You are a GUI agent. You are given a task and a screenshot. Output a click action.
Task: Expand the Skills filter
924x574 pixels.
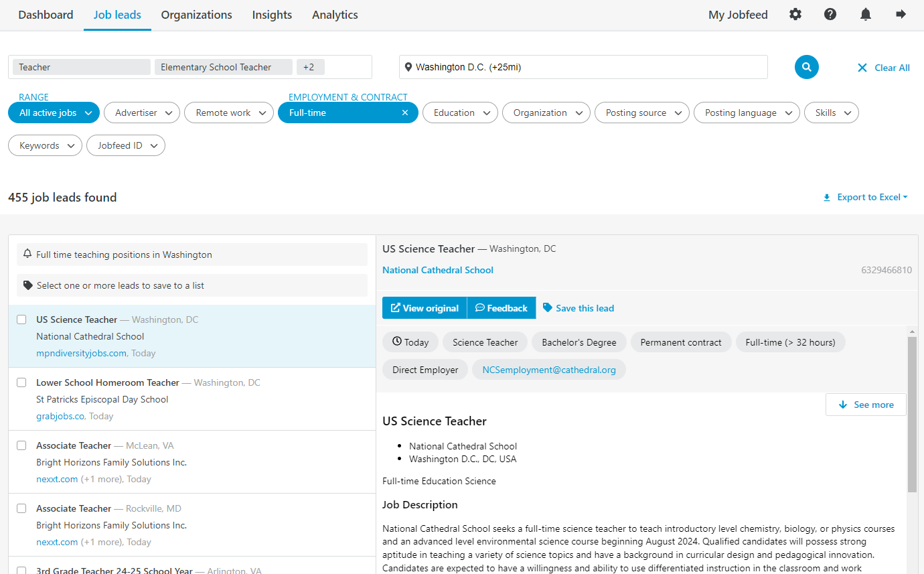point(832,113)
